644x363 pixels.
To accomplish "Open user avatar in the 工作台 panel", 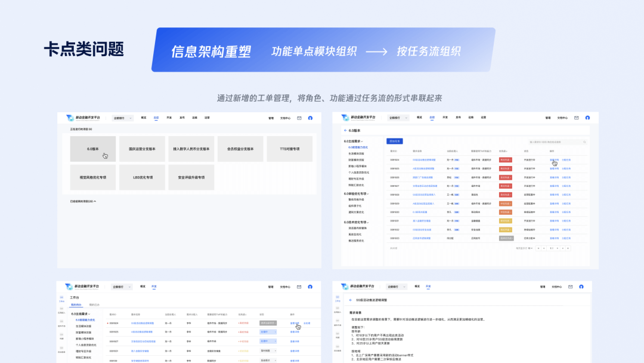I will (x=310, y=287).
